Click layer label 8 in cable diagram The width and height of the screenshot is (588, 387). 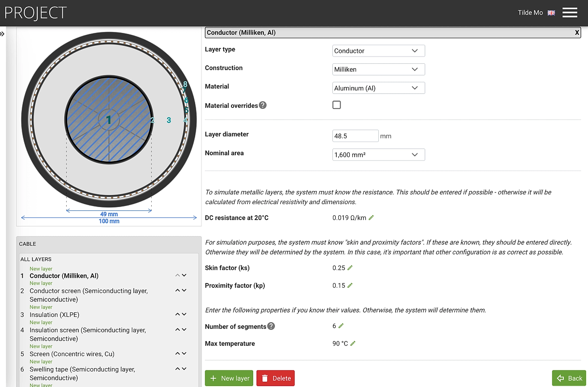coord(185,85)
